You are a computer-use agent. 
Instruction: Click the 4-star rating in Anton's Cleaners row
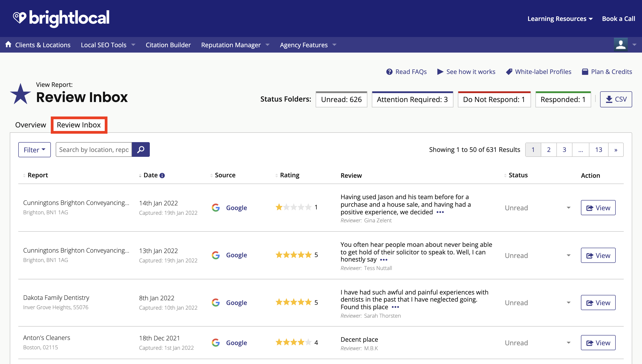[293, 342]
